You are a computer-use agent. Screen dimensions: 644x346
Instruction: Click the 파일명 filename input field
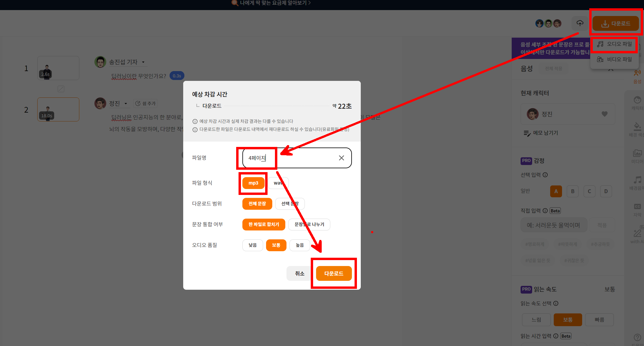click(x=299, y=158)
